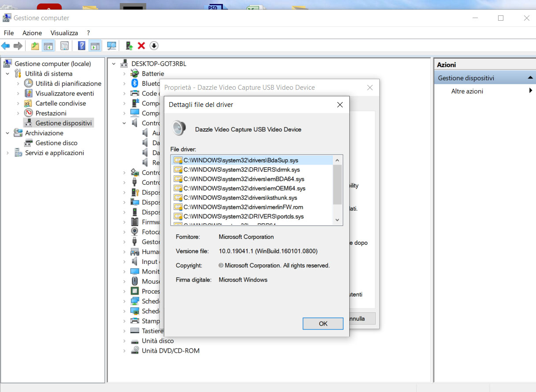Expand the Servizi e applicazioni node

pyautogui.click(x=7, y=153)
